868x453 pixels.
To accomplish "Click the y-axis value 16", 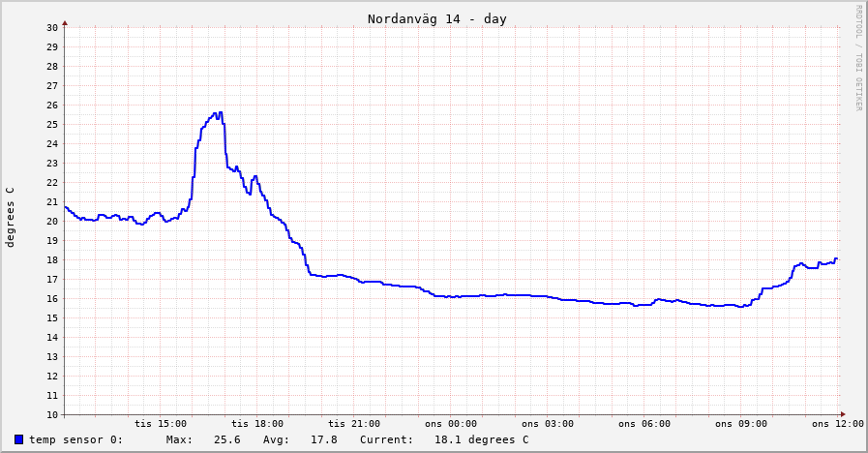I will [x=52, y=299].
